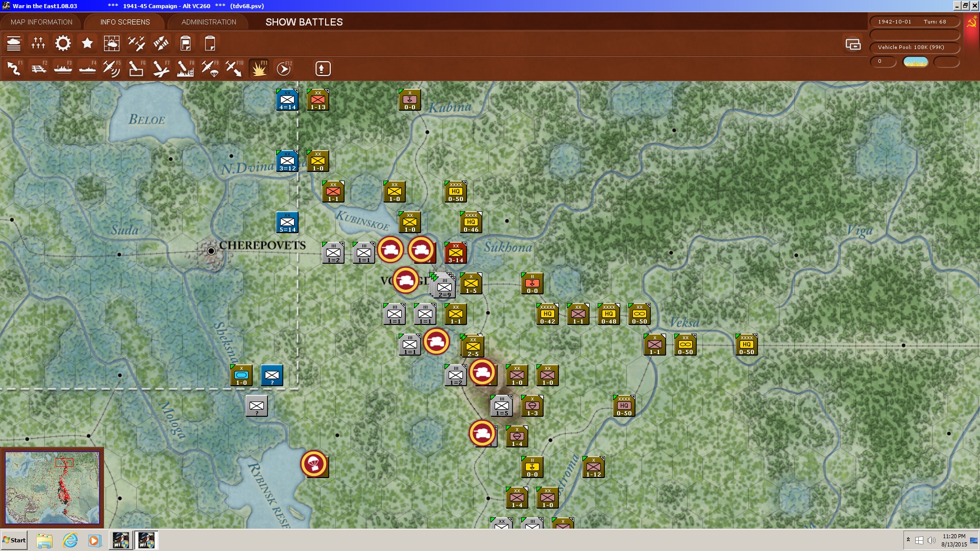Select Soviet unit labeled 1-12
This screenshot has width=980, height=551.
[594, 467]
